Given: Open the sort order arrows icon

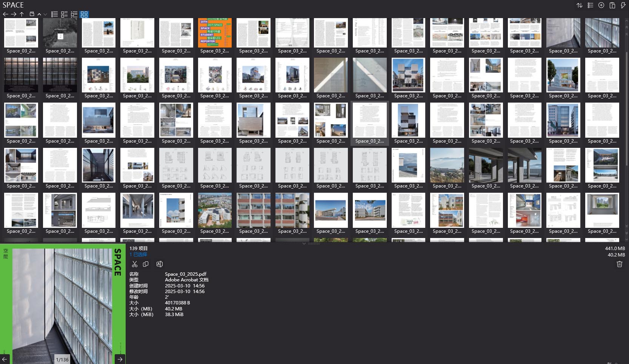Looking at the screenshot, I should point(579,5).
